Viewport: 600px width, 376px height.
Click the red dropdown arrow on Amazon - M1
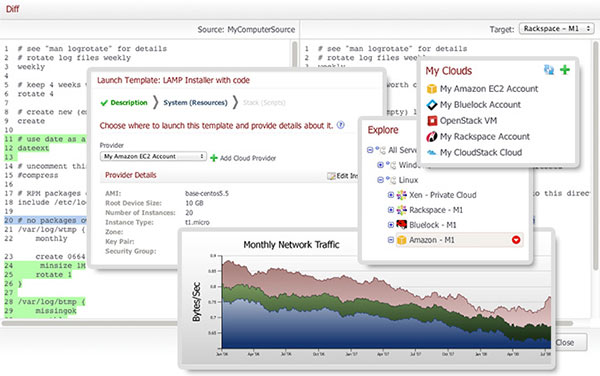(x=516, y=240)
